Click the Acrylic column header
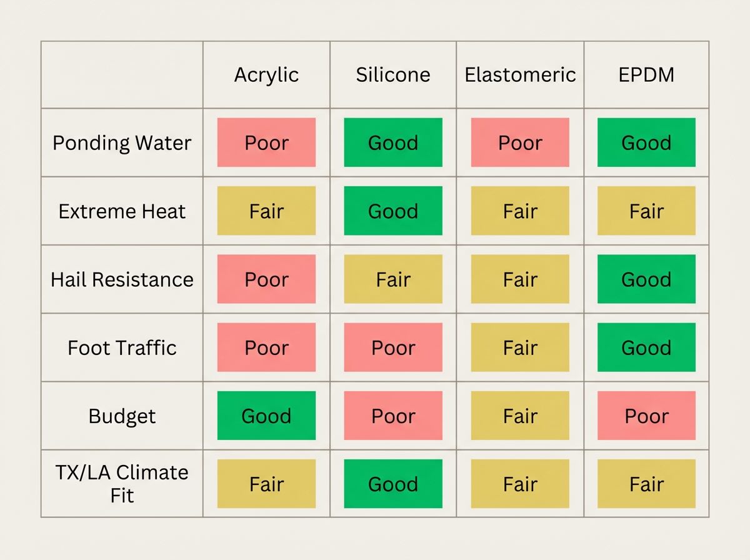This screenshot has width=750, height=560. 266,75
